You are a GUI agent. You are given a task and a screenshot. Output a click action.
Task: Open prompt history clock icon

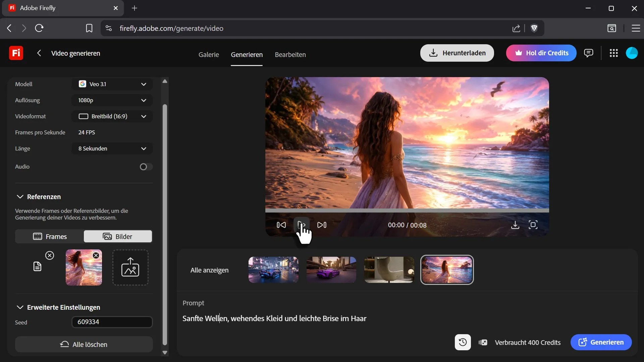[x=463, y=342]
